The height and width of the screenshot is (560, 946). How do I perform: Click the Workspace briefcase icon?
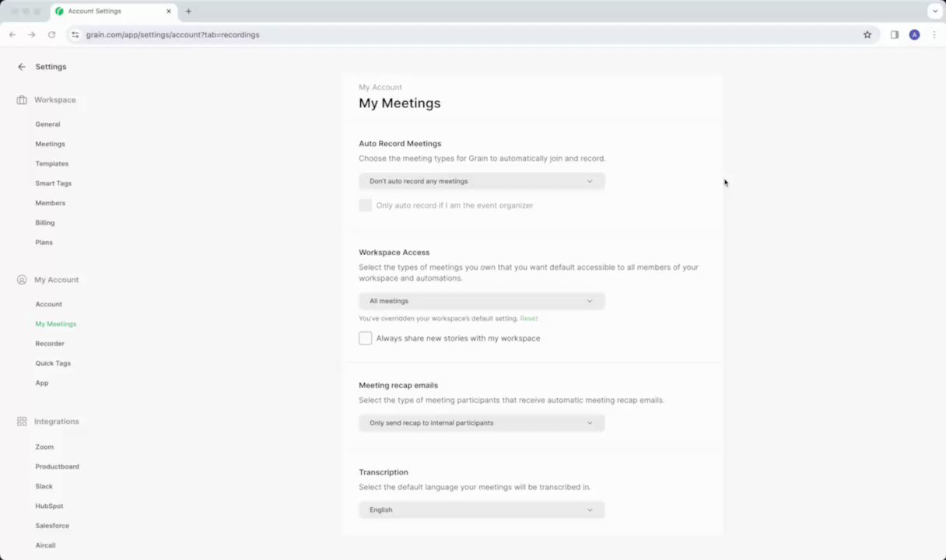[x=22, y=100]
